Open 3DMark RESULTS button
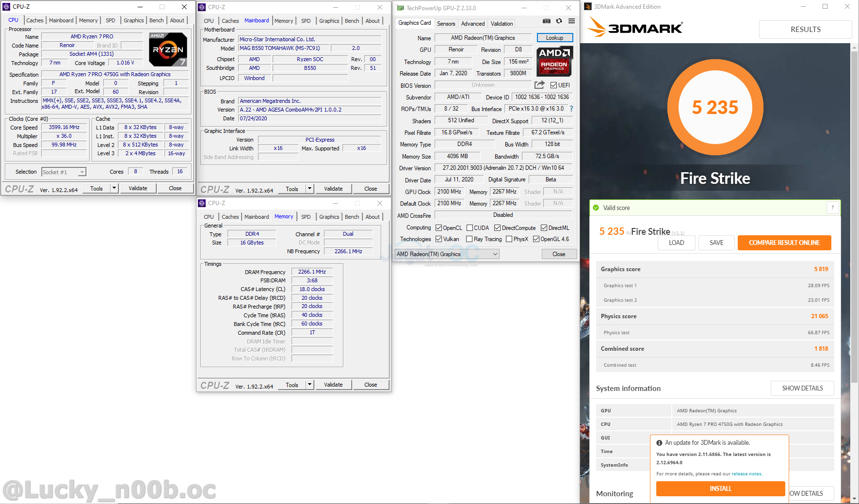Screen dimensions: 859x504 [x=805, y=30]
